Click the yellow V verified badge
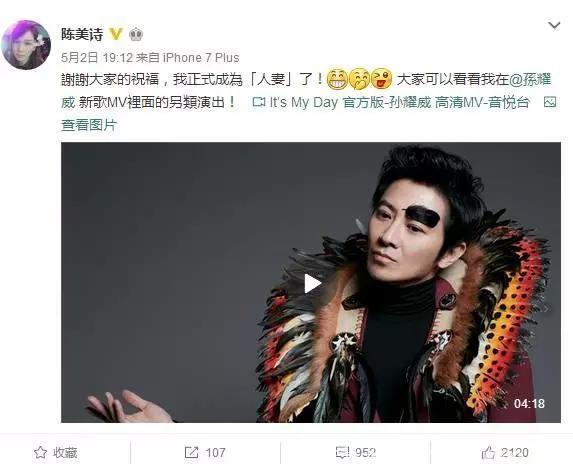The width and height of the screenshot is (573, 464). coord(115,34)
